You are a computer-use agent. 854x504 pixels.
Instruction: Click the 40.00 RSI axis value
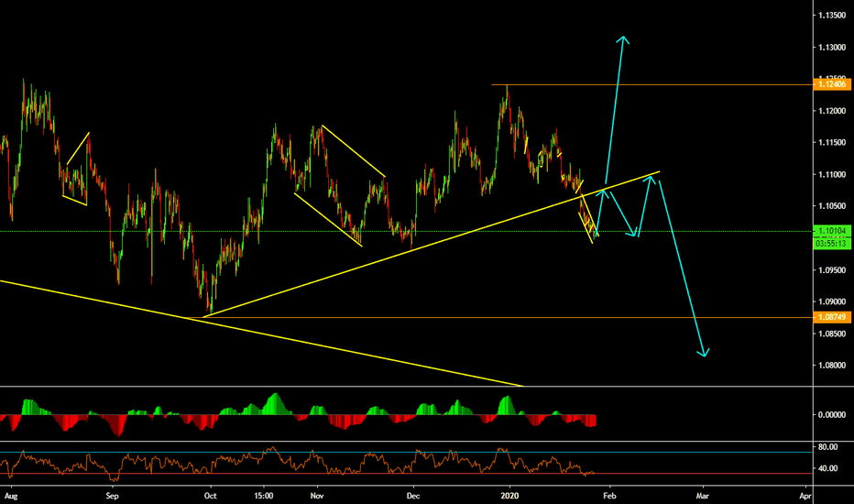click(827, 468)
